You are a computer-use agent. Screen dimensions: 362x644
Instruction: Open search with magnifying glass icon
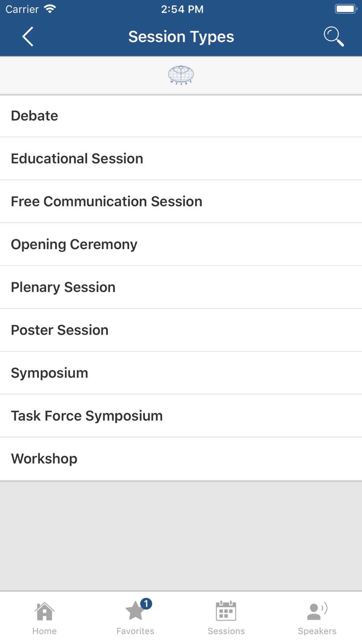click(x=333, y=37)
